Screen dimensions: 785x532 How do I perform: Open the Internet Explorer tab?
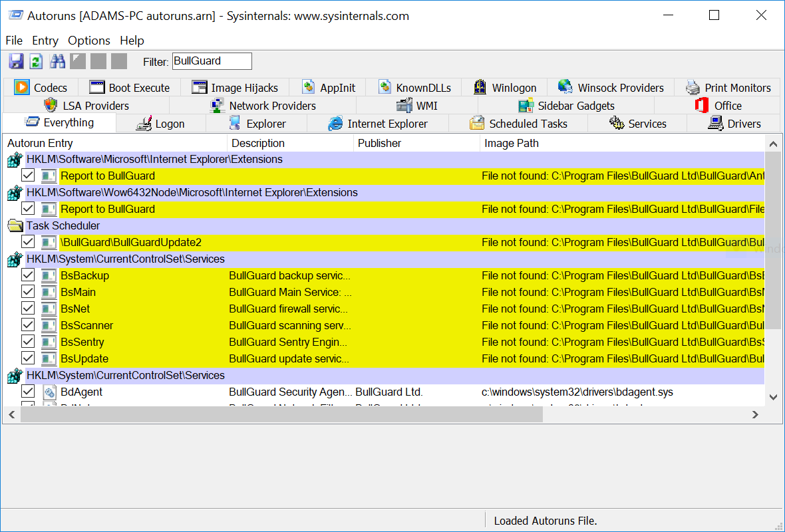tap(378, 124)
